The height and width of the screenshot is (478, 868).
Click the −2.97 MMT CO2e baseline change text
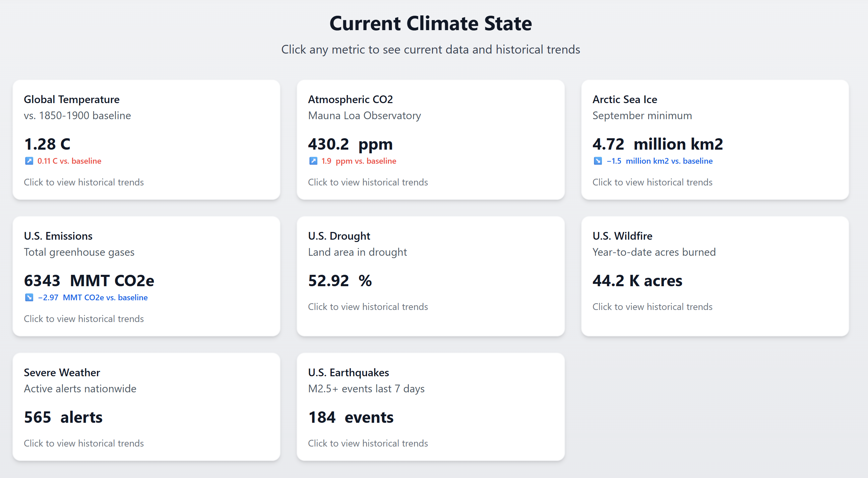(92, 298)
